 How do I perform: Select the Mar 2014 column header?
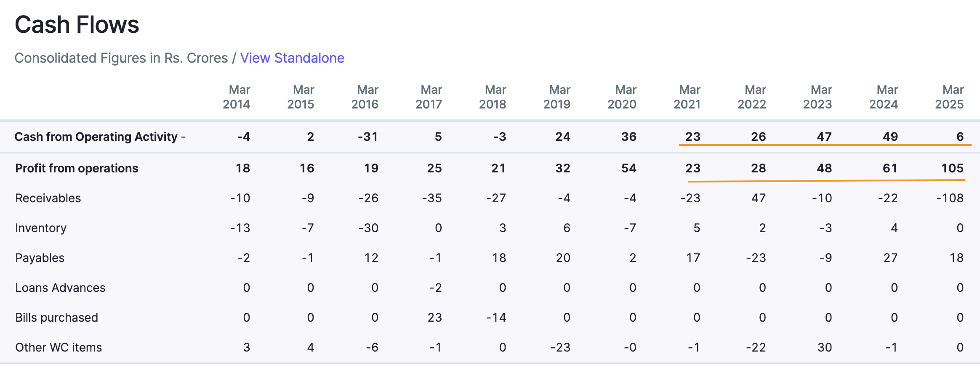coord(237,97)
